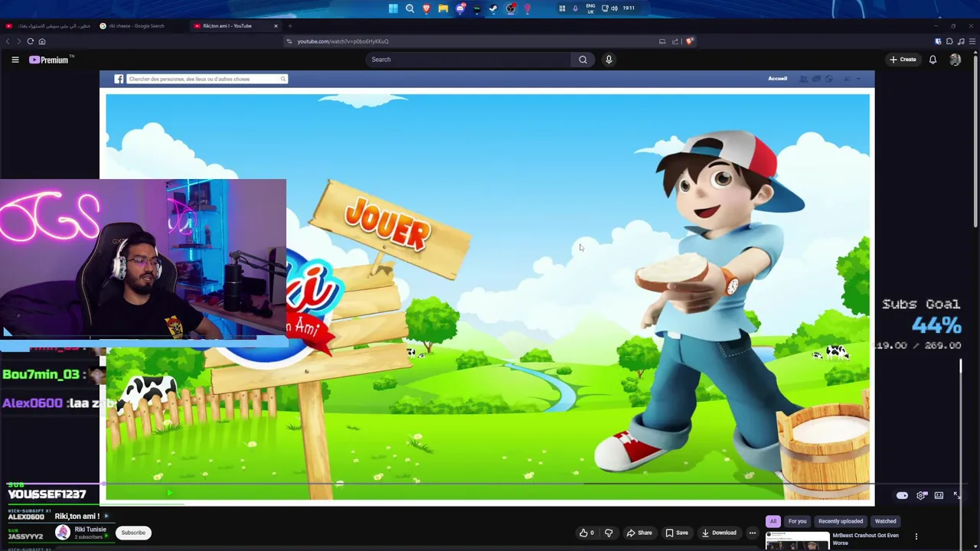Start voice search with microphone icon
This screenshot has height=551, width=980.
[609, 60]
